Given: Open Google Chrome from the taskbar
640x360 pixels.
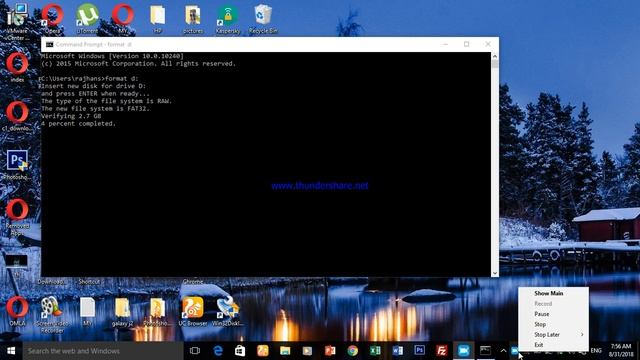Looking at the screenshot, I should click(352, 351).
